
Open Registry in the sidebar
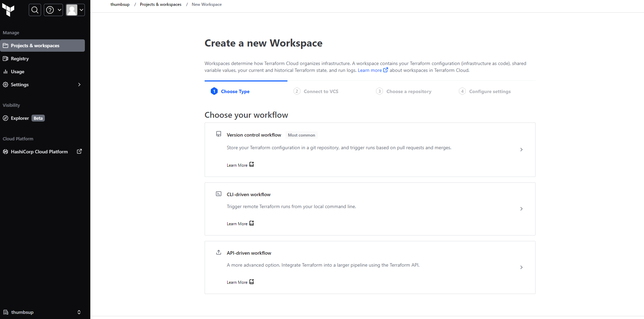point(42,59)
